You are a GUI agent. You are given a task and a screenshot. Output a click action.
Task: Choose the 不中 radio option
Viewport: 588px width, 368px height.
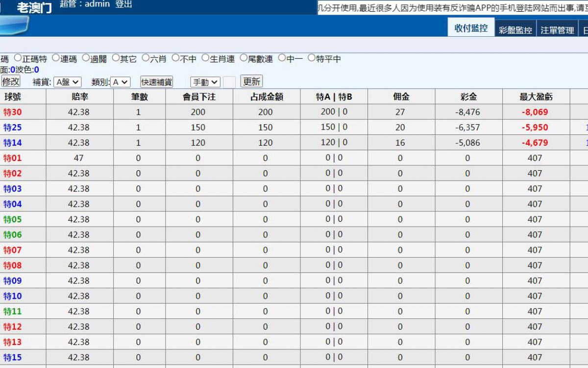point(175,58)
